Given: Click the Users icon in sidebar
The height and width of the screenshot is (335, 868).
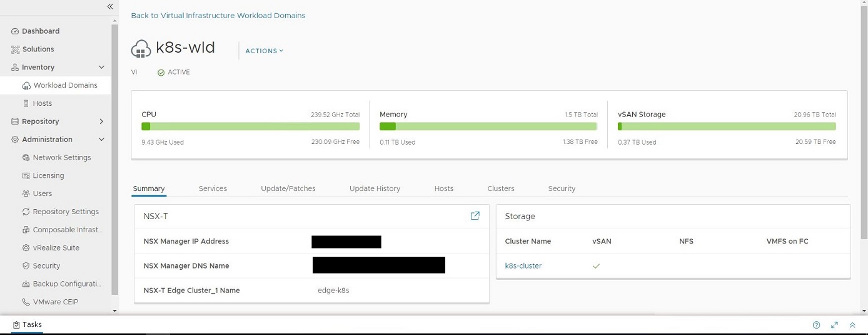Looking at the screenshot, I should click(26, 194).
